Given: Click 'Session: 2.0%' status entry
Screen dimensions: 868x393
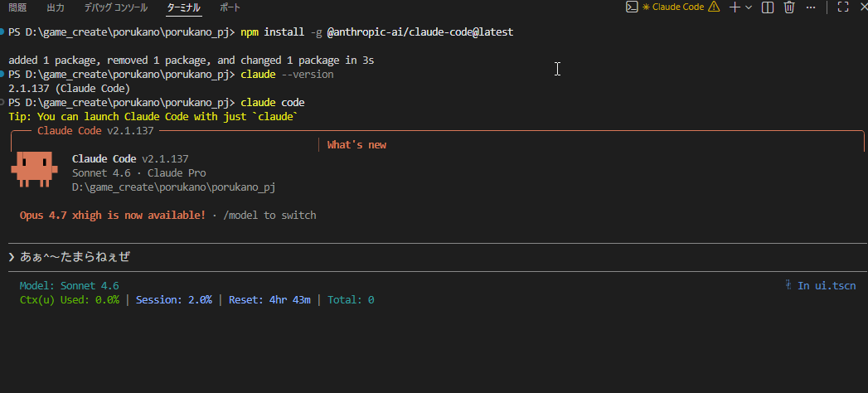Looking at the screenshot, I should (x=174, y=300).
